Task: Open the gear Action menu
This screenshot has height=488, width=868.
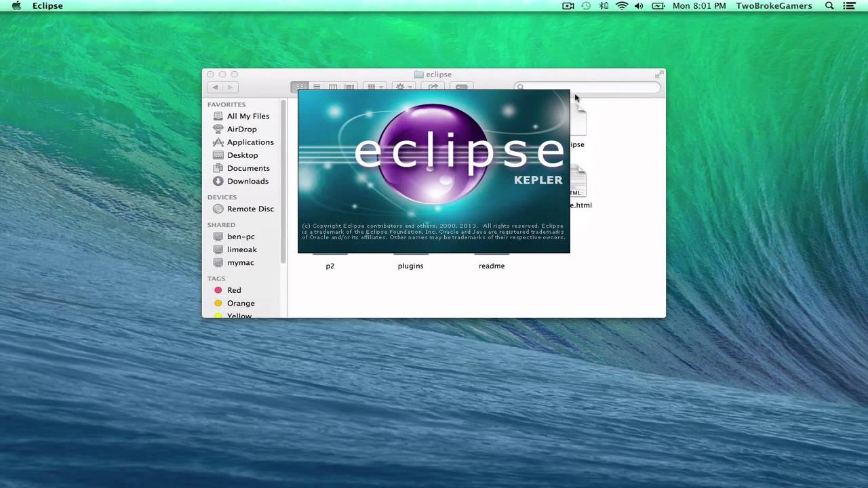Action: (404, 87)
